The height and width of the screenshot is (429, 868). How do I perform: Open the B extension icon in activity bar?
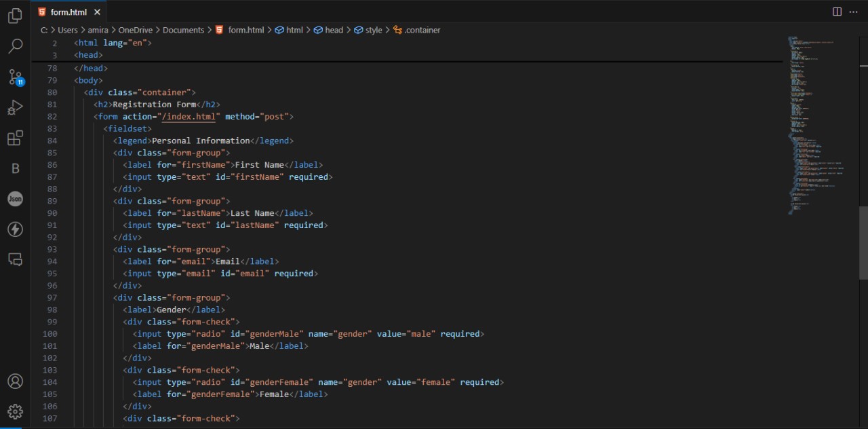pos(15,169)
